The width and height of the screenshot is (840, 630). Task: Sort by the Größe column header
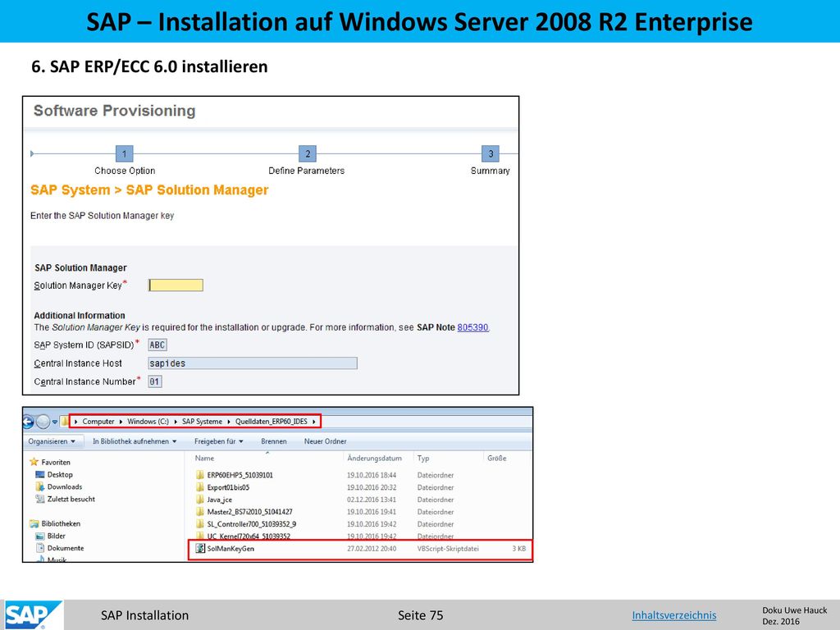[496, 458]
